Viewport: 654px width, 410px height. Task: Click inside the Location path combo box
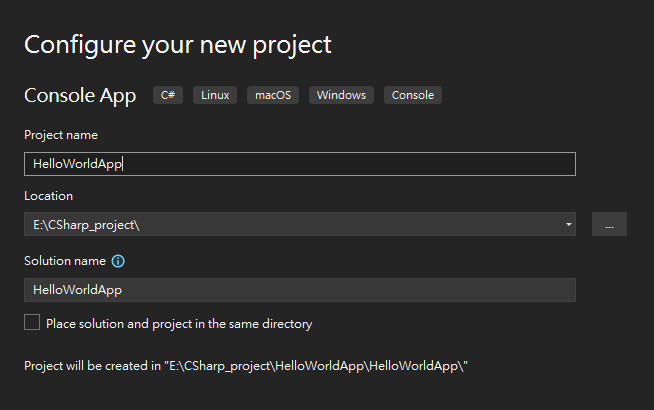click(290, 224)
